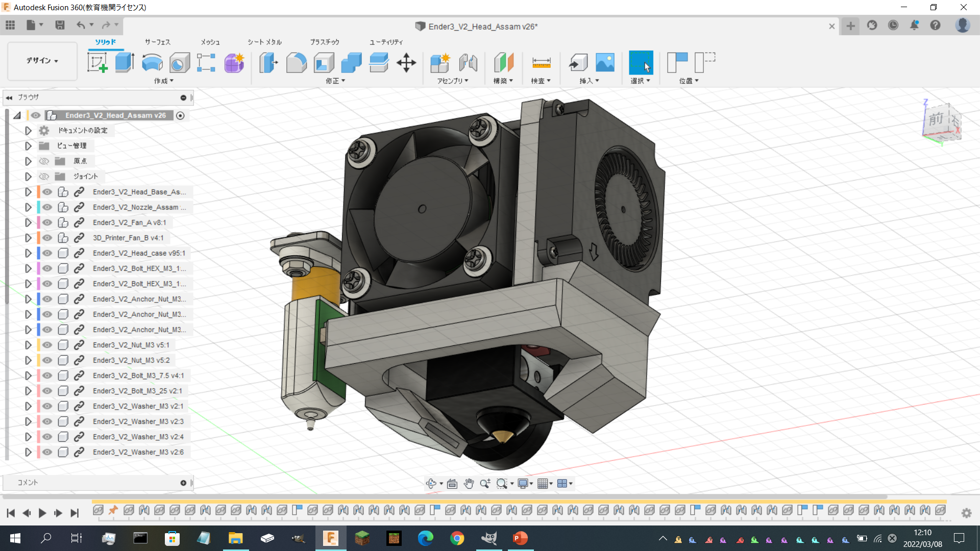Image resolution: width=980 pixels, height=551 pixels.
Task: Click the Measure tool under 検査
Action: point(541,63)
